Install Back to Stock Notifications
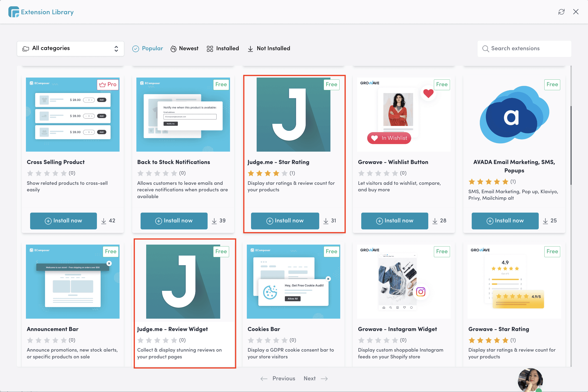Viewport: 588px width, 392px height. tap(174, 221)
